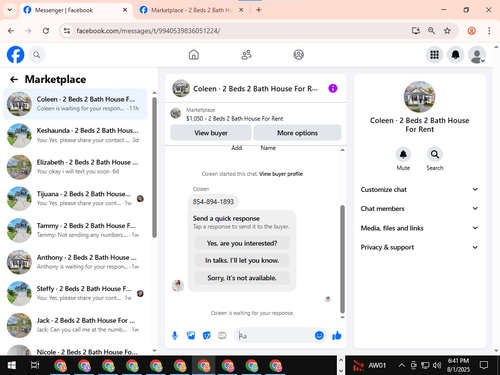Expand the Chat members section
Image resolution: width=500 pixels, height=375 pixels.
[x=419, y=208]
